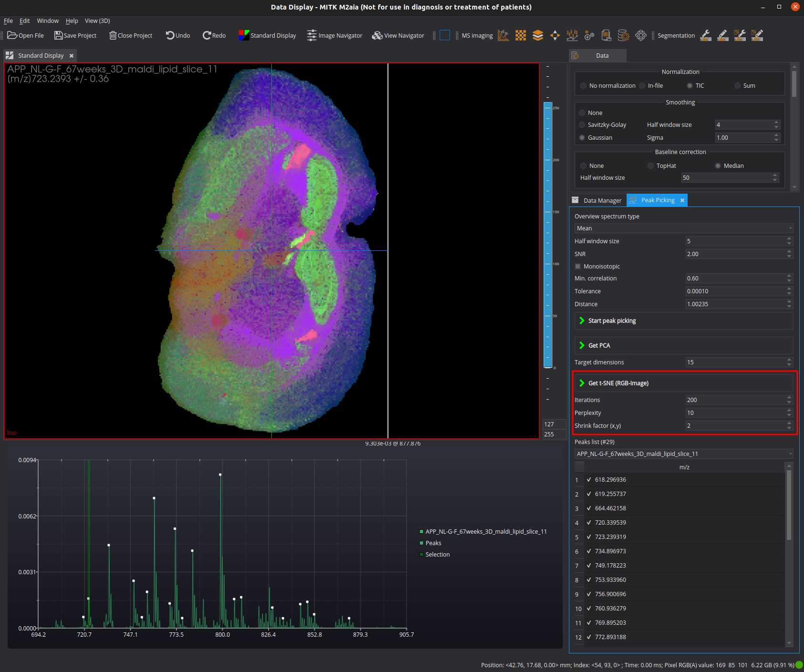Open the Window menu
The width and height of the screenshot is (804, 672).
(48, 21)
